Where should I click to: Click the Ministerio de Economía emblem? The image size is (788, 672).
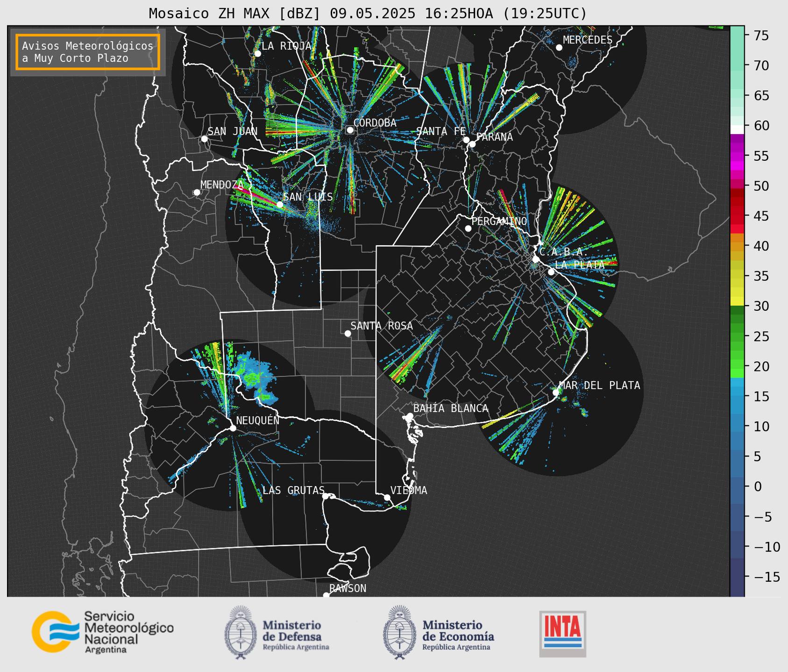(x=400, y=633)
